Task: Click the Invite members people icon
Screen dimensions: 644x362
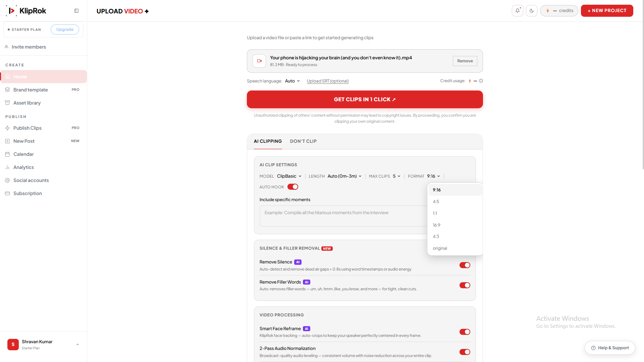Action: [7, 47]
